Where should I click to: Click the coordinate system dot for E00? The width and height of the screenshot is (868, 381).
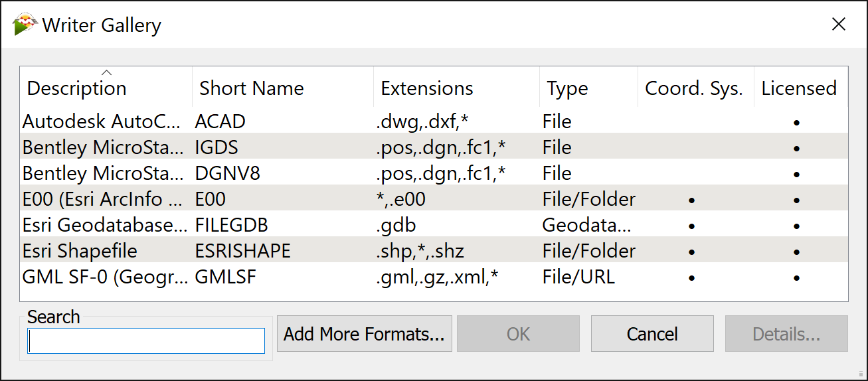[691, 200]
